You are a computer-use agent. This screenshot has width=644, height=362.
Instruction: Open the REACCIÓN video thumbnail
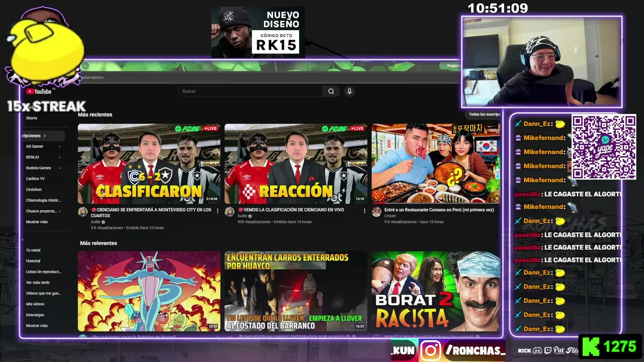coord(296,163)
